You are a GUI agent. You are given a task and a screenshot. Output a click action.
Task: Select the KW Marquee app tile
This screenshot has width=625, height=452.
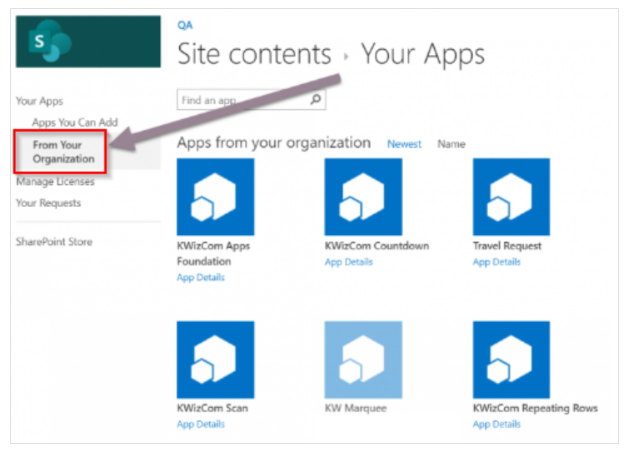pos(363,360)
